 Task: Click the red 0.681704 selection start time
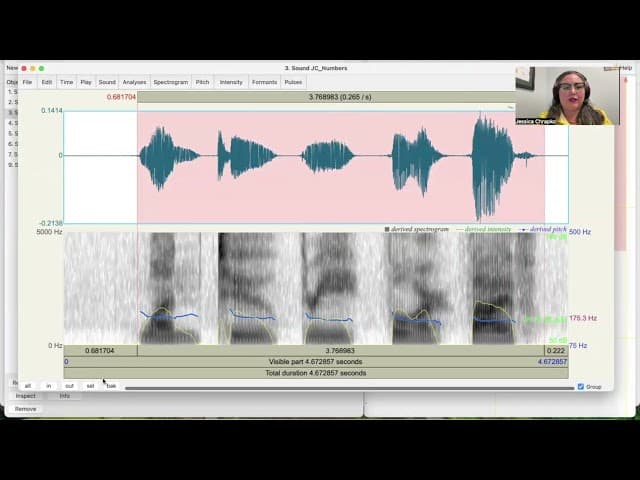(x=121, y=97)
